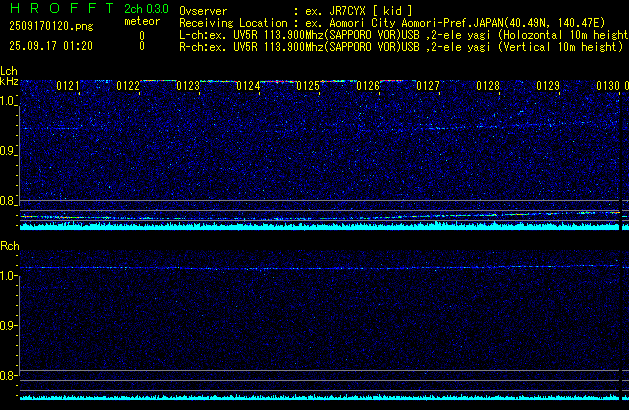Click the Lch channel label

pos(9,71)
